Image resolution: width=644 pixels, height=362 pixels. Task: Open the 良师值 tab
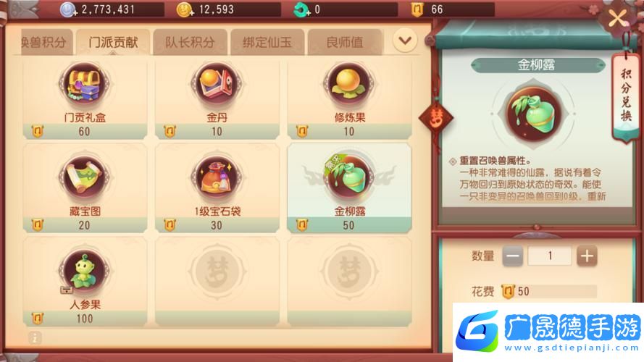[345, 42]
